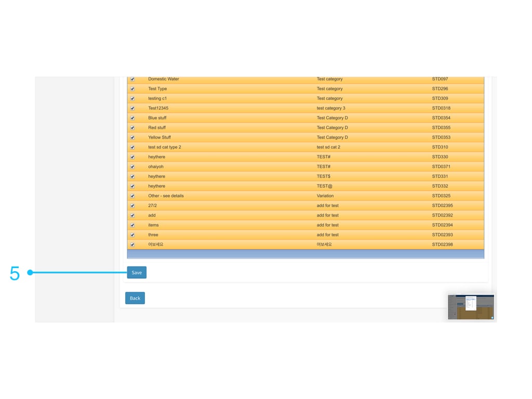The height and width of the screenshot is (399, 532).
Task: Uncheck the Blue stuff checkbox
Action: pyautogui.click(x=132, y=118)
